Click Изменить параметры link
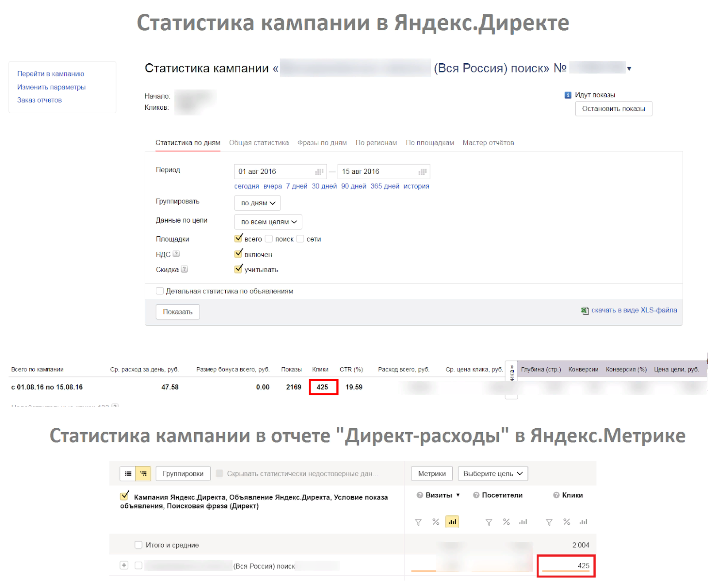Image resolution: width=708 pixels, height=588 pixels. [x=51, y=87]
